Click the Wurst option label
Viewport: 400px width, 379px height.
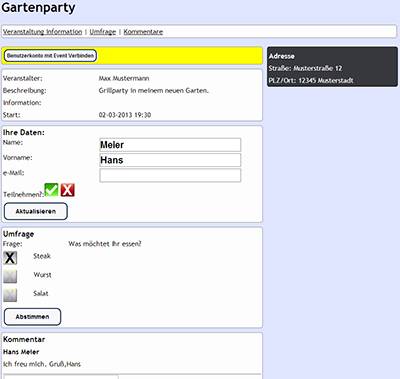pyautogui.click(x=42, y=275)
